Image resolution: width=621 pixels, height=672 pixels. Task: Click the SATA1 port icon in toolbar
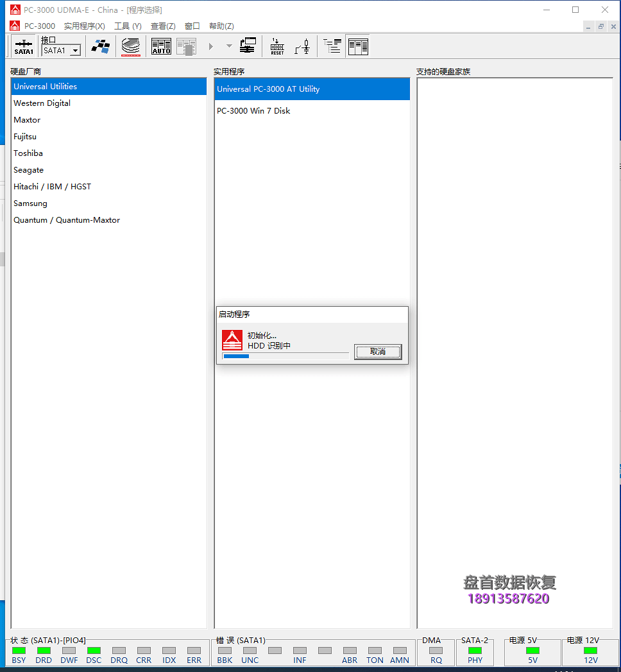click(x=24, y=46)
